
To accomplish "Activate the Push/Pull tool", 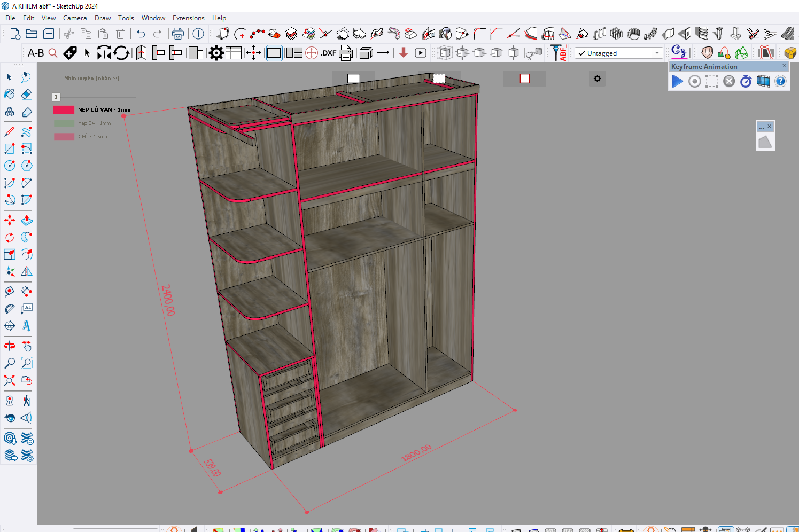I will tap(26, 220).
